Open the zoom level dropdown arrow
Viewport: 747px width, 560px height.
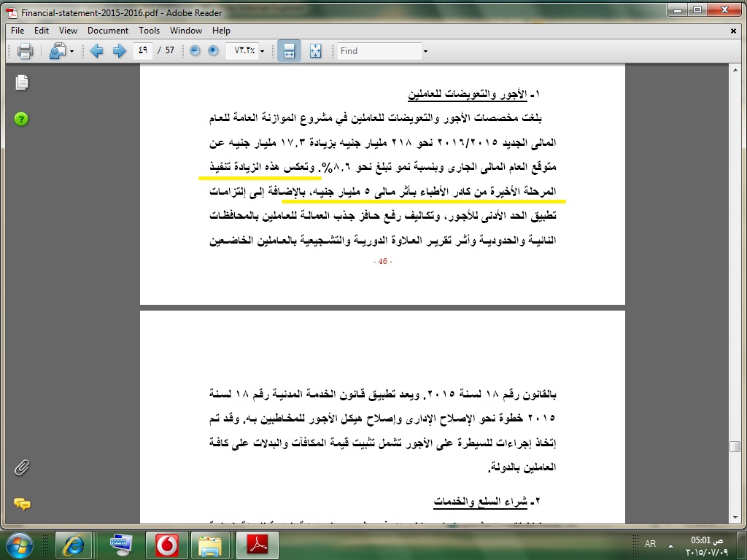point(262,51)
